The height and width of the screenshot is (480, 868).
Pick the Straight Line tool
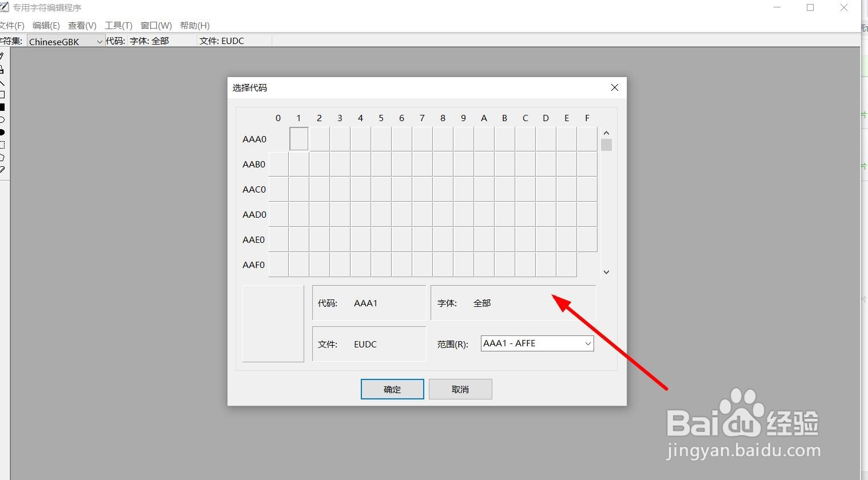(3, 81)
